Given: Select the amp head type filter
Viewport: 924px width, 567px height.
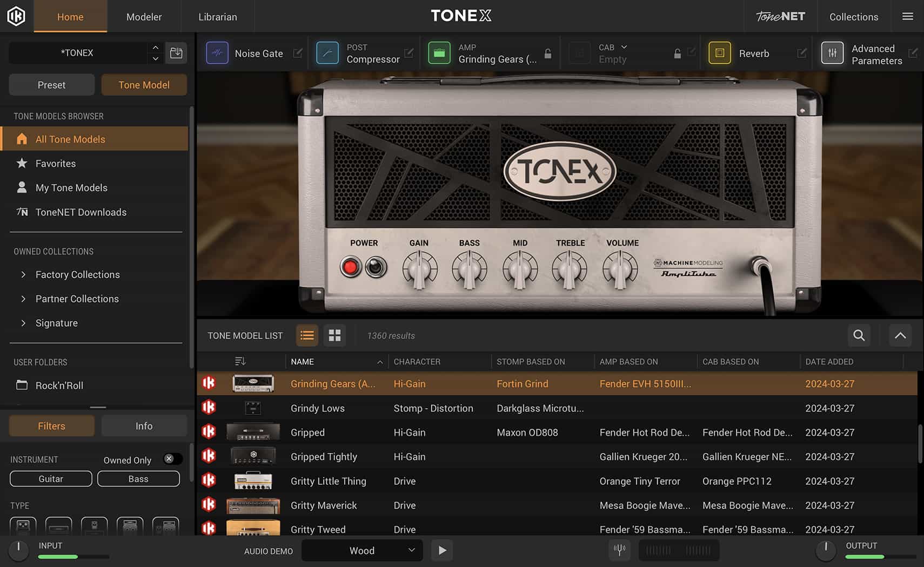Looking at the screenshot, I should point(58,526).
